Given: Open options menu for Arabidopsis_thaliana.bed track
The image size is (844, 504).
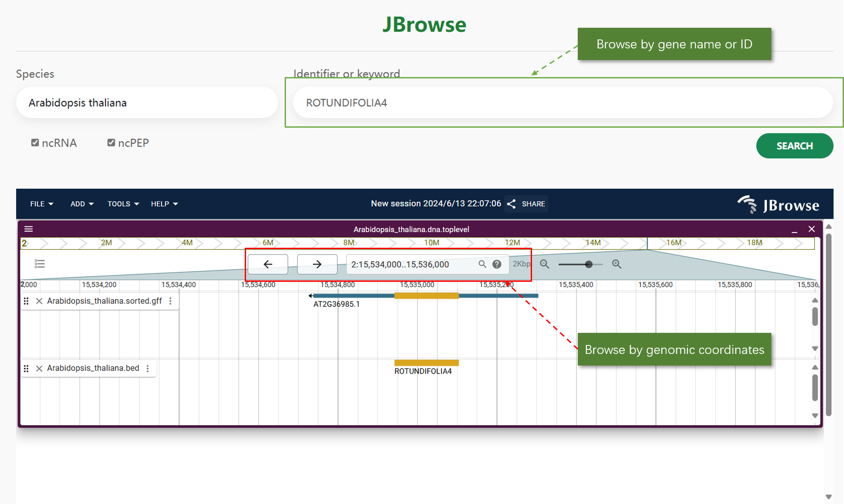Looking at the screenshot, I should [x=148, y=368].
